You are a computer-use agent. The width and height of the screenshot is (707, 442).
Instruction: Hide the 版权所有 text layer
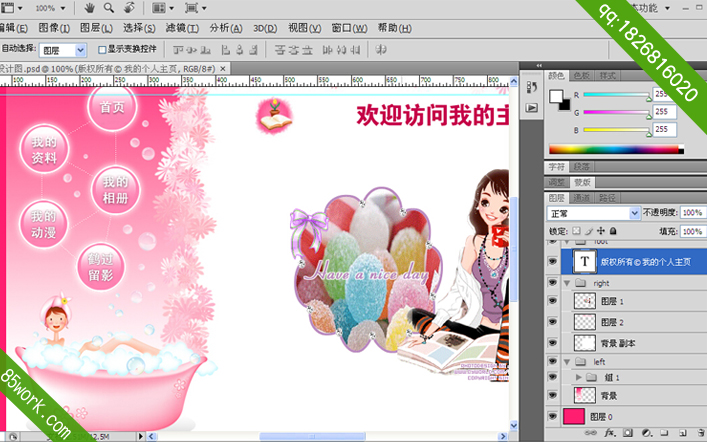pyautogui.click(x=552, y=261)
